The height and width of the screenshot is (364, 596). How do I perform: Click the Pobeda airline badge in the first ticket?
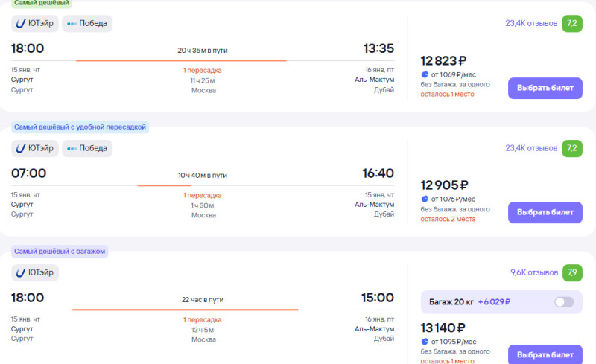tap(87, 23)
